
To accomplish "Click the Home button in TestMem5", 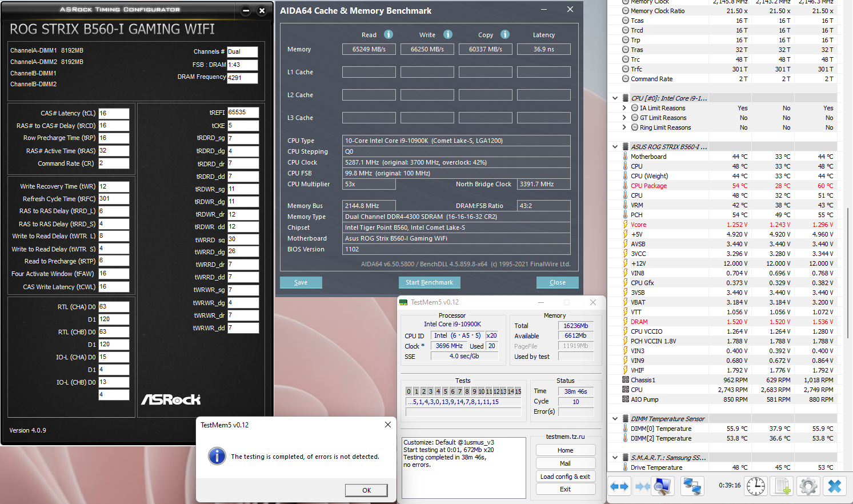I will (x=566, y=450).
